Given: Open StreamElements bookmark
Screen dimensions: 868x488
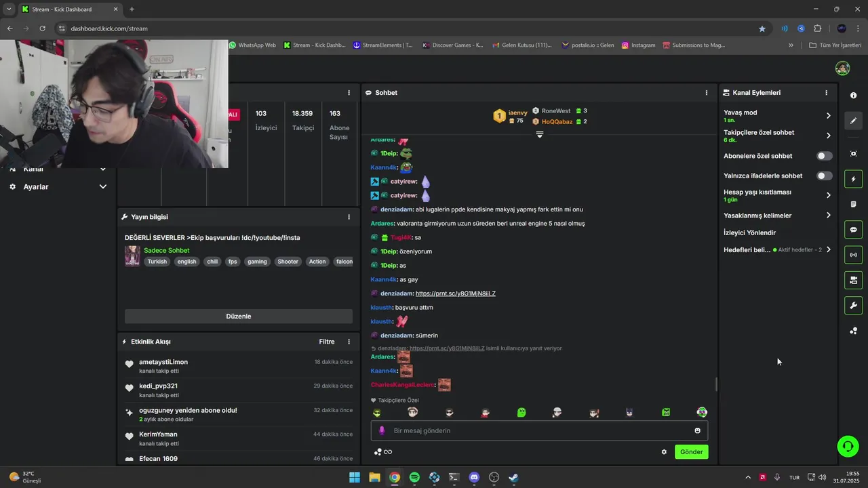Looking at the screenshot, I should 383,45.
